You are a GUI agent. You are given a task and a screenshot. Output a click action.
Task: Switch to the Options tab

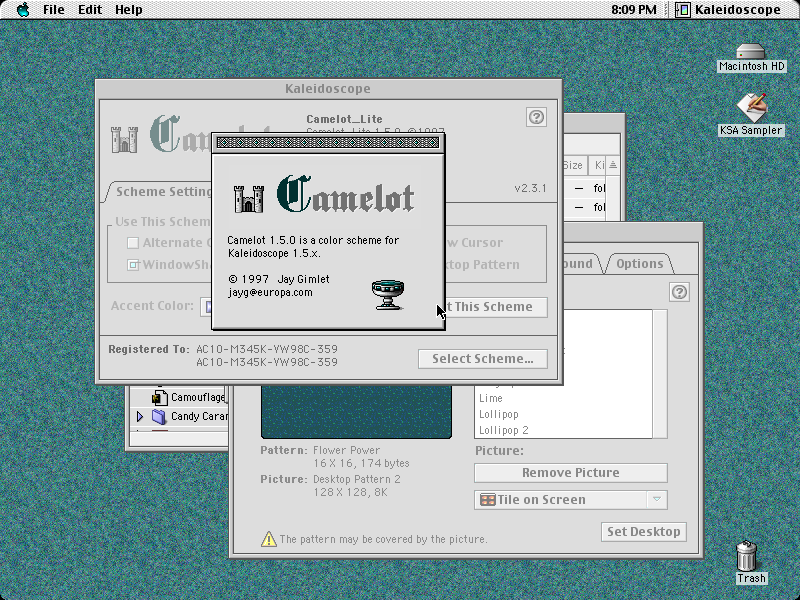tap(639, 264)
